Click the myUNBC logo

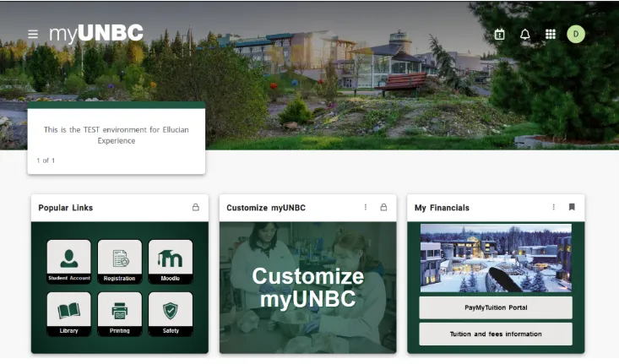click(96, 33)
